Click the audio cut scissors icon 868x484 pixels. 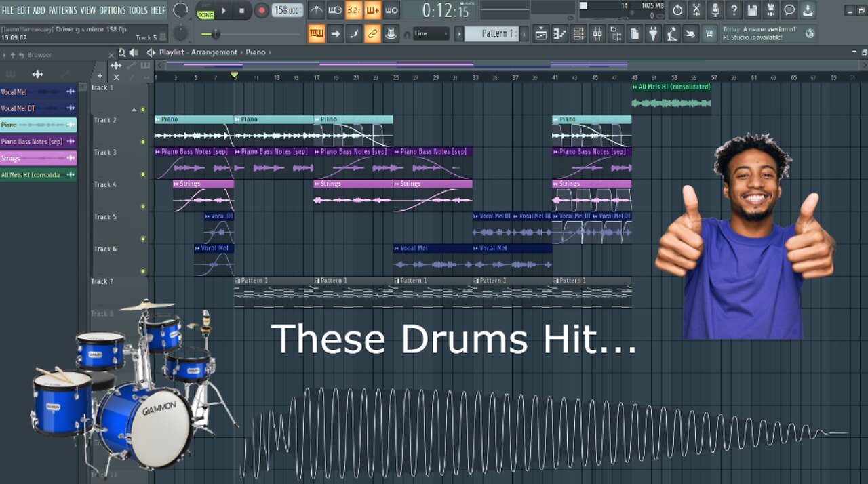696,10
